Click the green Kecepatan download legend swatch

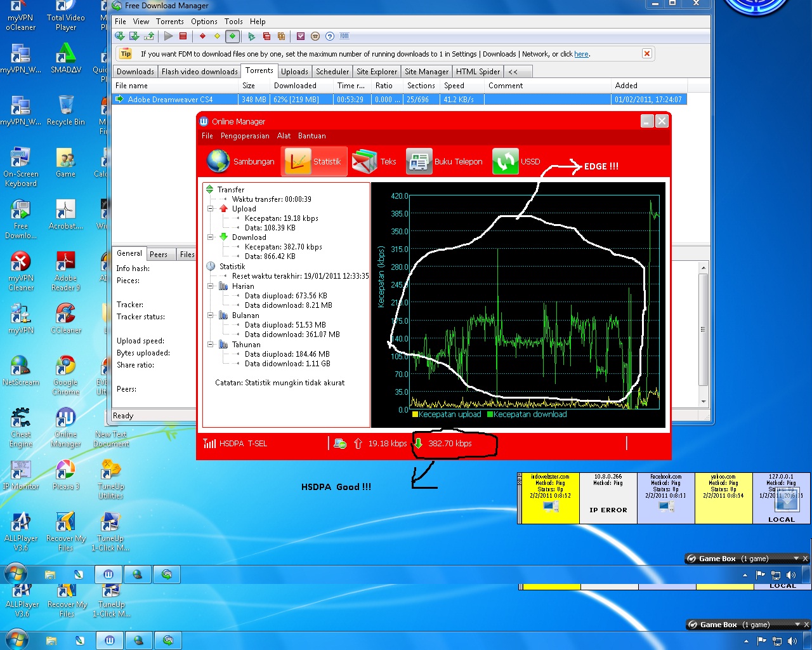[490, 415]
